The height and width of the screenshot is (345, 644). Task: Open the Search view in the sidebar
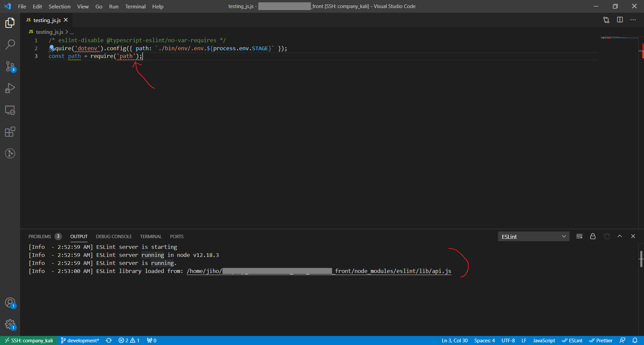[10, 44]
